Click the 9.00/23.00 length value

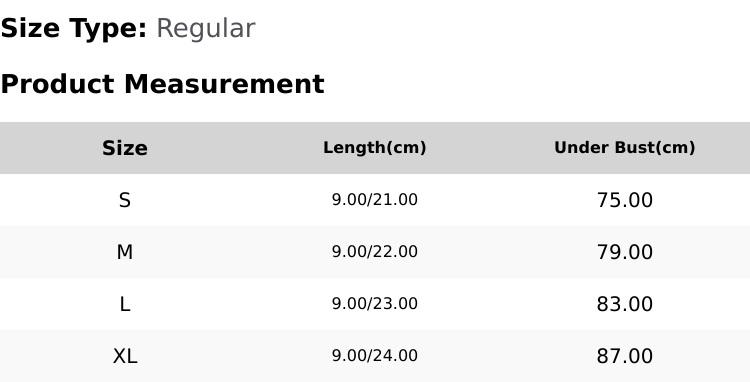click(x=375, y=304)
